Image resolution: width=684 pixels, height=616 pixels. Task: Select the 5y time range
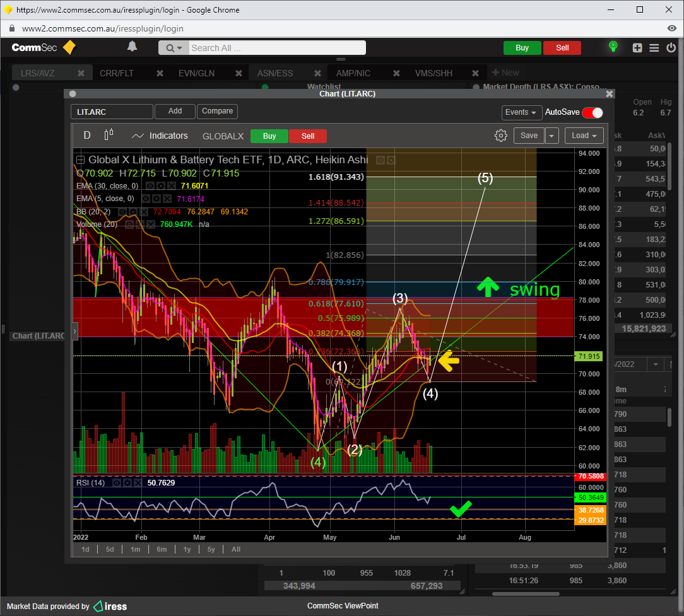211,549
